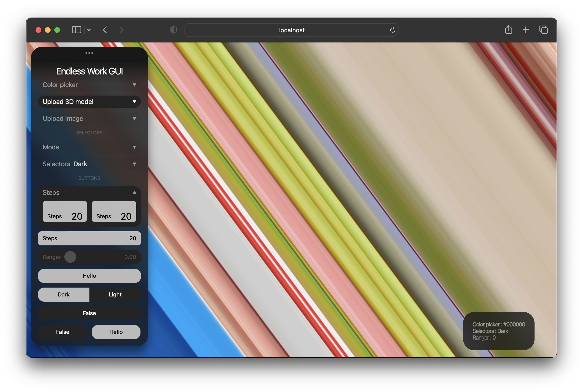
Task: Show tab overview icon
Action: [x=543, y=30]
